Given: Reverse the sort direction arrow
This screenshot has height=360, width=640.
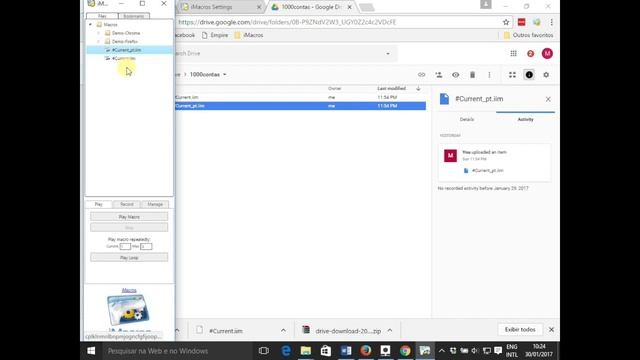Looking at the screenshot, I should pos(418,88).
